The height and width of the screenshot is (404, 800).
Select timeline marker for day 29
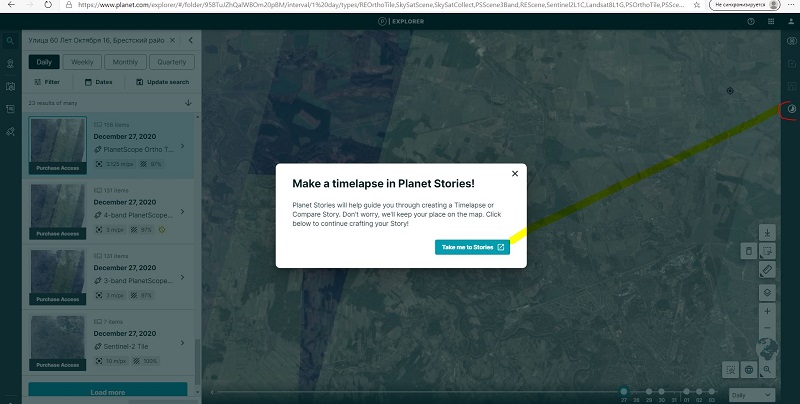click(649, 392)
